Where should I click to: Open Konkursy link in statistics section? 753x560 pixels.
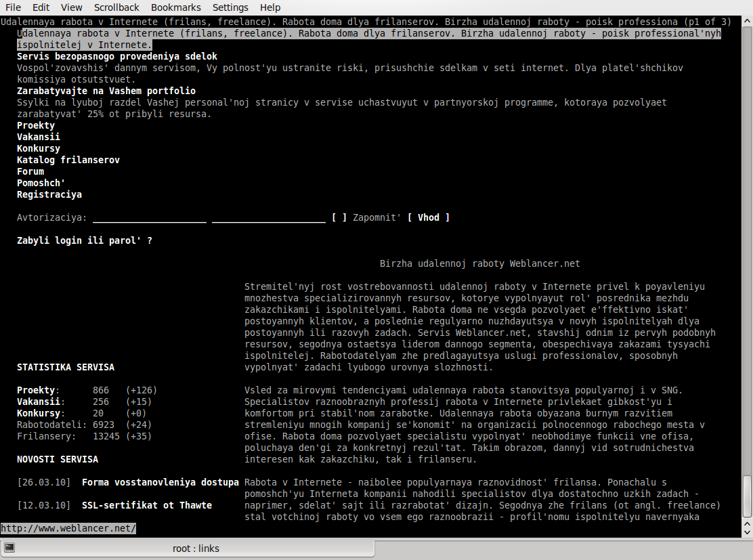click(x=39, y=414)
